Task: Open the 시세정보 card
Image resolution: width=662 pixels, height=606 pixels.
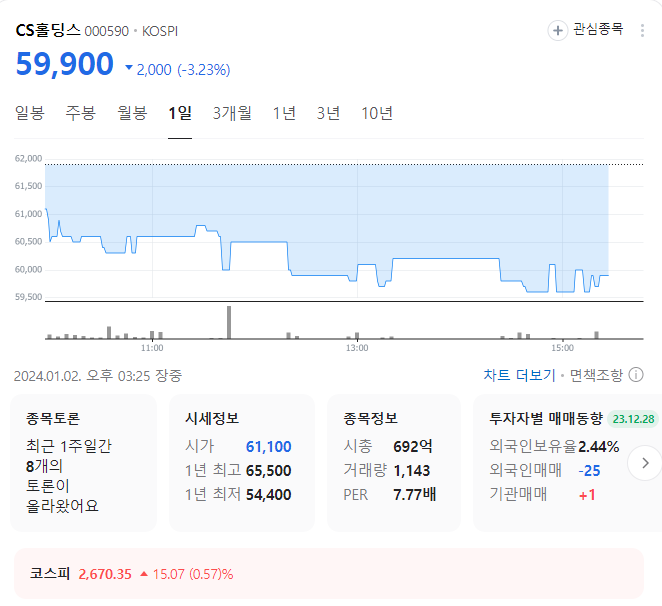Action: click(242, 463)
